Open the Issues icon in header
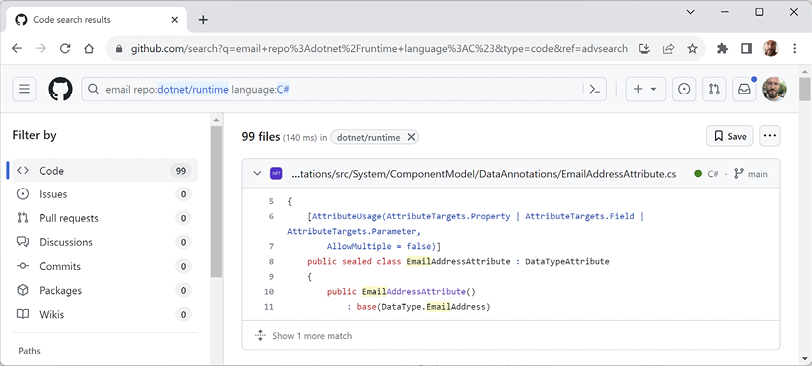Screen dimensions: 812x366 pyautogui.click(x=684, y=89)
